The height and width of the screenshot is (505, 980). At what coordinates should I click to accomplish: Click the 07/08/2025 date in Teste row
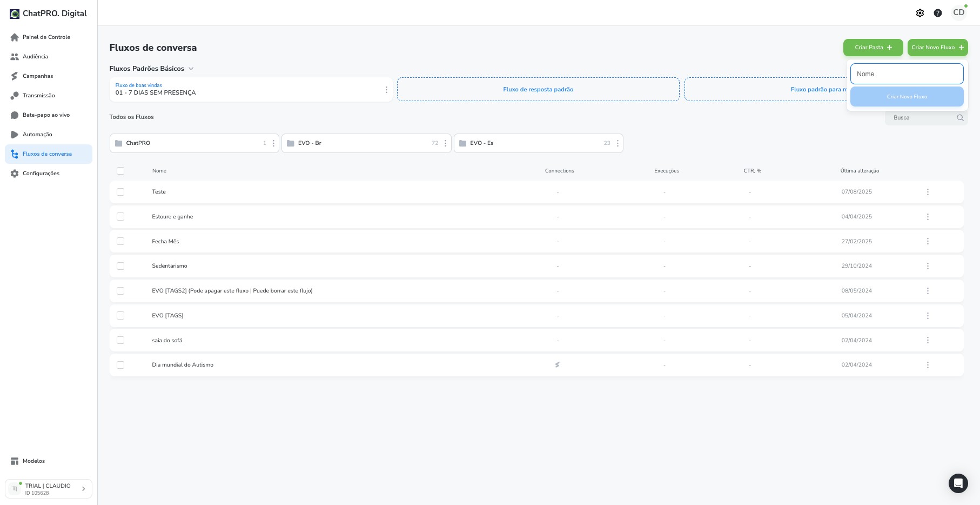coord(857,192)
